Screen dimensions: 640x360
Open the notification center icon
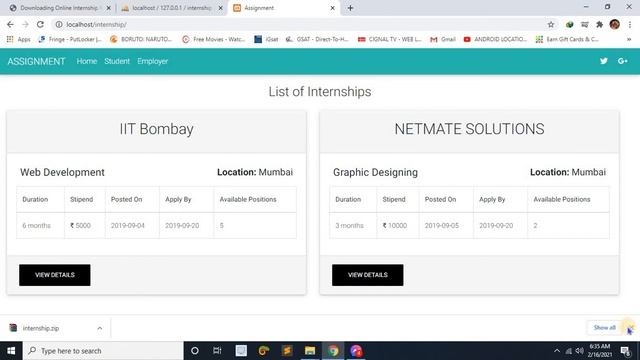pyautogui.click(x=625, y=351)
